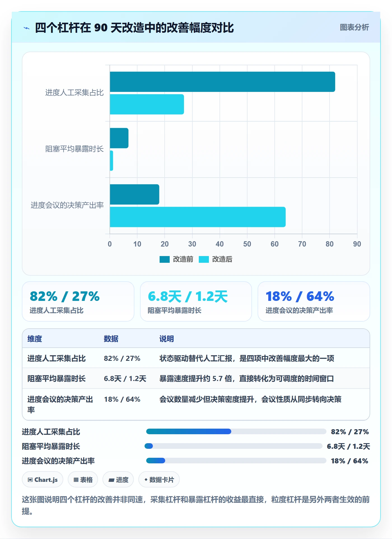Toggle the 改造后 legend color box
The width and height of the screenshot is (392, 539).
coord(204,259)
